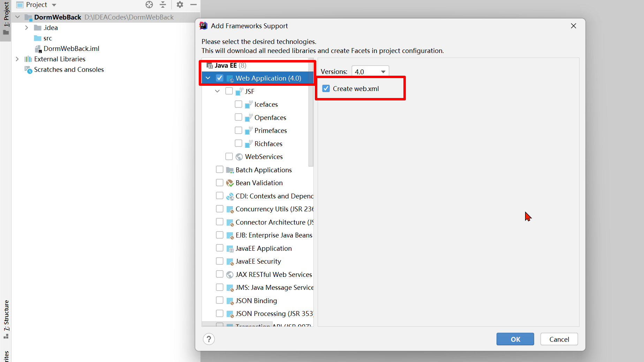
Task: Click the External Libraries icon
Action: pos(28,59)
